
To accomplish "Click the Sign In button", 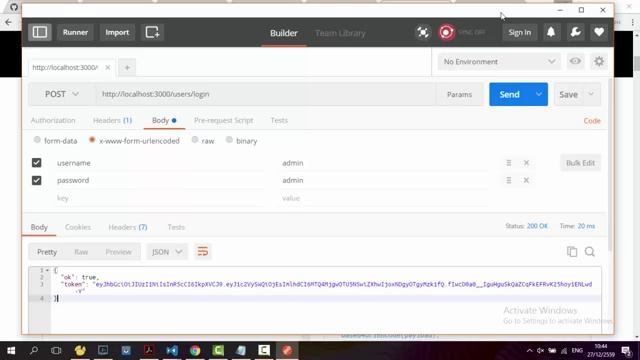I will tap(520, 32).
